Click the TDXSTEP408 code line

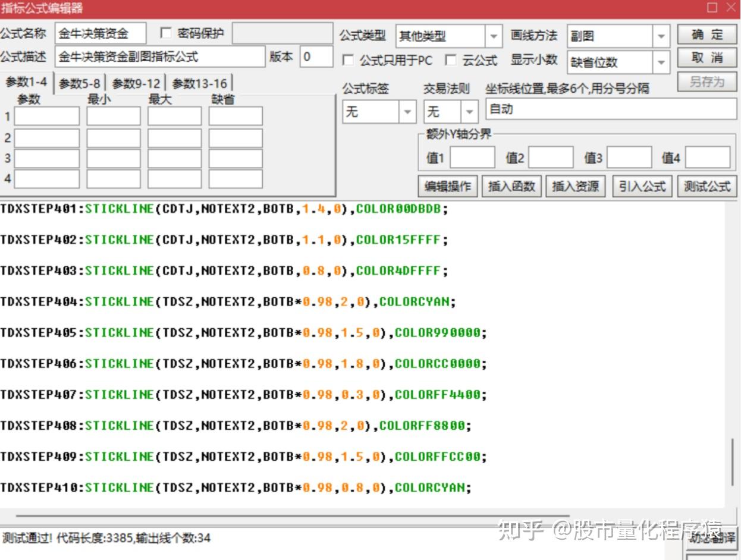coord(236,426)
